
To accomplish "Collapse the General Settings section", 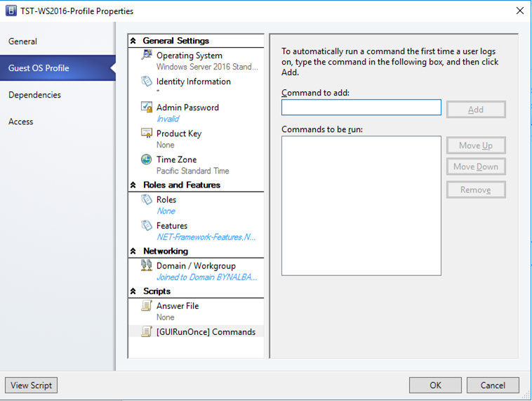I will [x=133, y=41].
